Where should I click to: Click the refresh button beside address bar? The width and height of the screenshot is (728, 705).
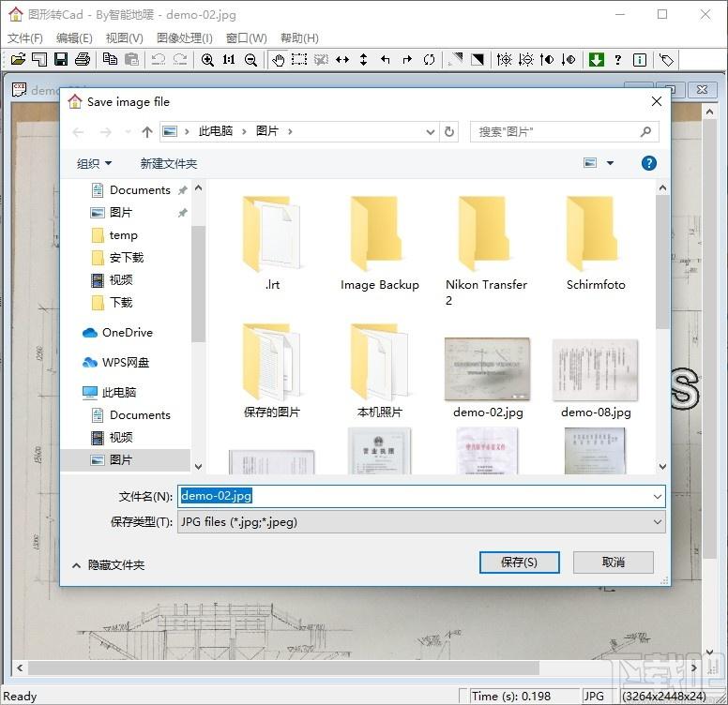coord(449,132)
